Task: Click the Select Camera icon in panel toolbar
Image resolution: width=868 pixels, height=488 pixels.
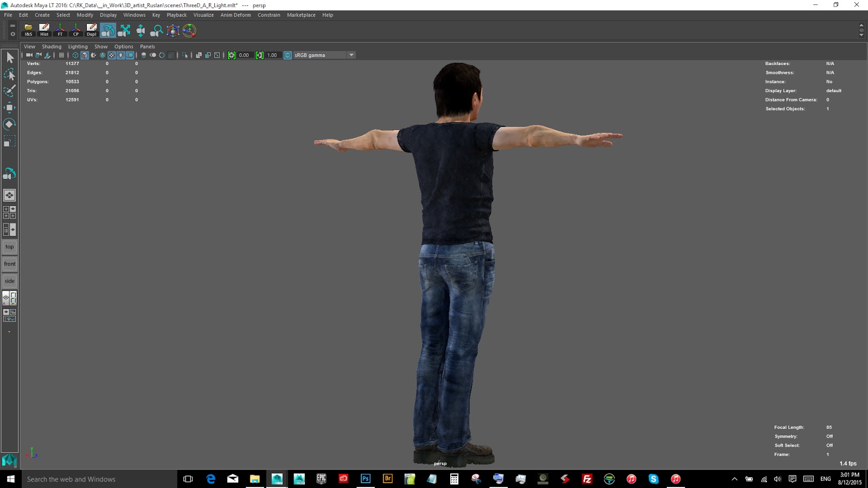Action: tap(29, 55)
